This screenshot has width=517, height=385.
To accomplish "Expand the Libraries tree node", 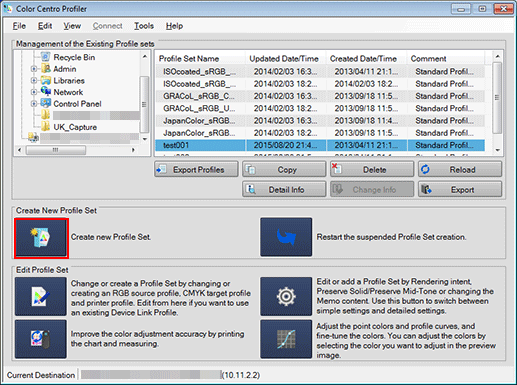I will coord(34,81).
